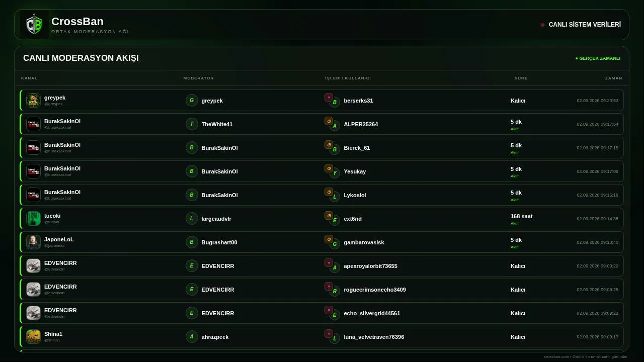Click the ZAMAN column header
Screen dimensions: 644x362
tap(614, 78)
